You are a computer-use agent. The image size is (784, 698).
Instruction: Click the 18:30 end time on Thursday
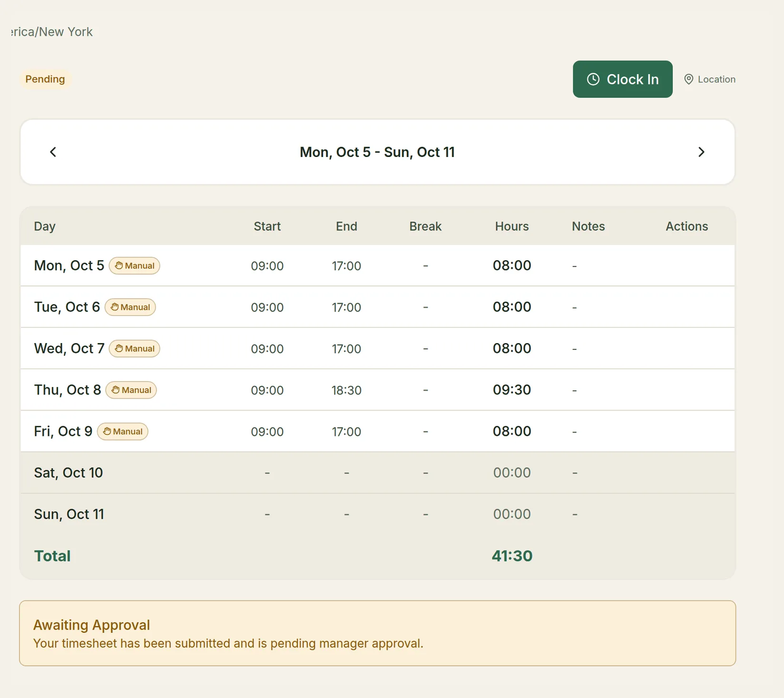pos(346,390)
